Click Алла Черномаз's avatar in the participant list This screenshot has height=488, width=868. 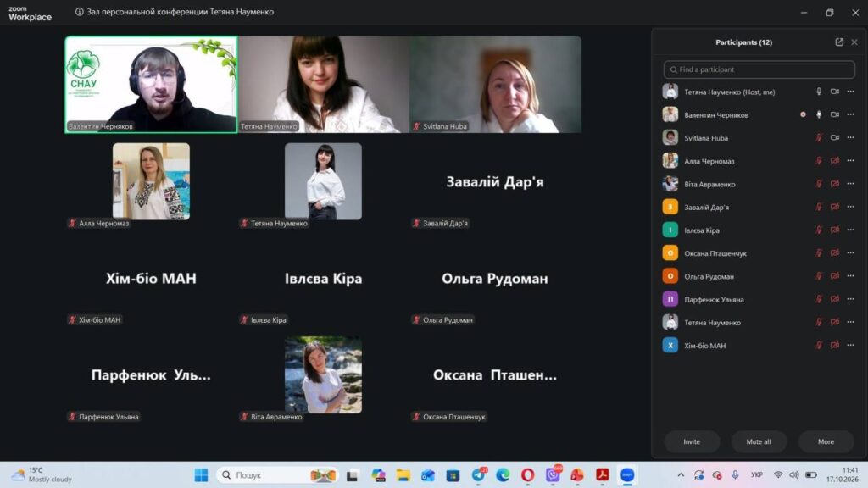pos(670,161)
